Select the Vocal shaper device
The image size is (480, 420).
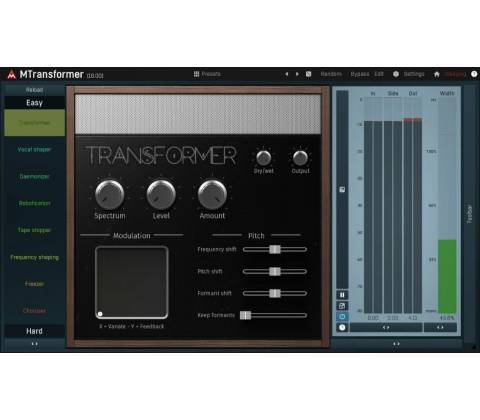34,149
